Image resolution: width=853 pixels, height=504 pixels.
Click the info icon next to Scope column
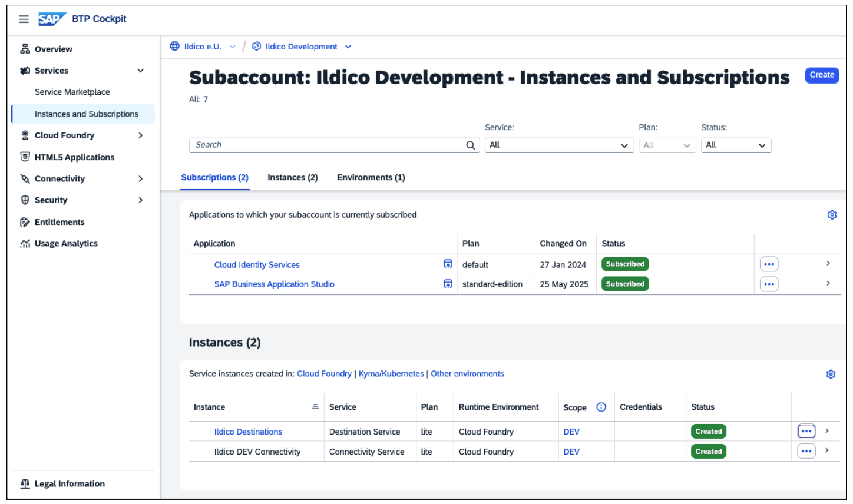[x=600, y=406]
